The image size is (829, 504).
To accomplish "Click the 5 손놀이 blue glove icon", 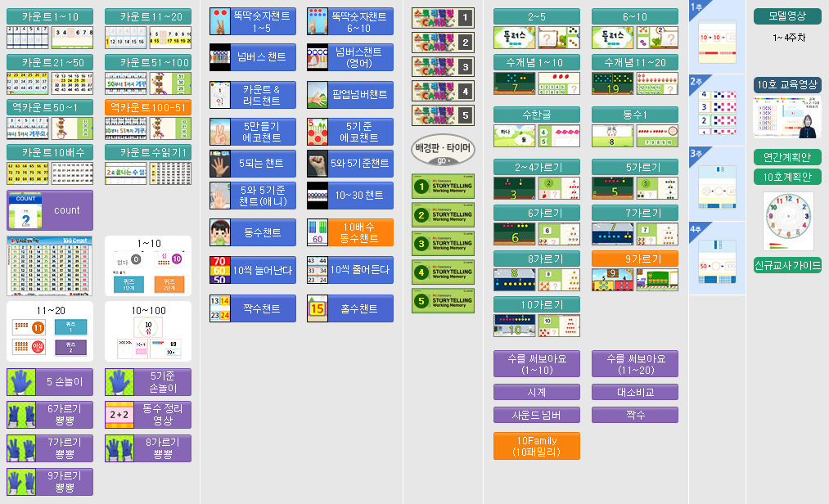I will pos(21,381).
